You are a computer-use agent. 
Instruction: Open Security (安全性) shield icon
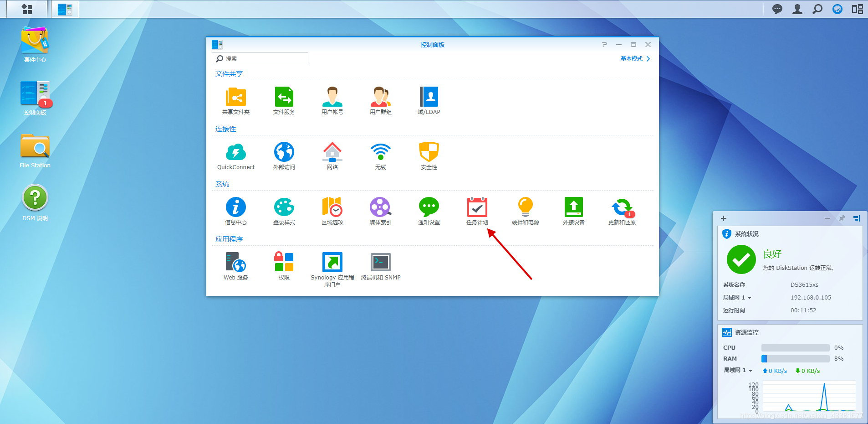click(429, 152)
